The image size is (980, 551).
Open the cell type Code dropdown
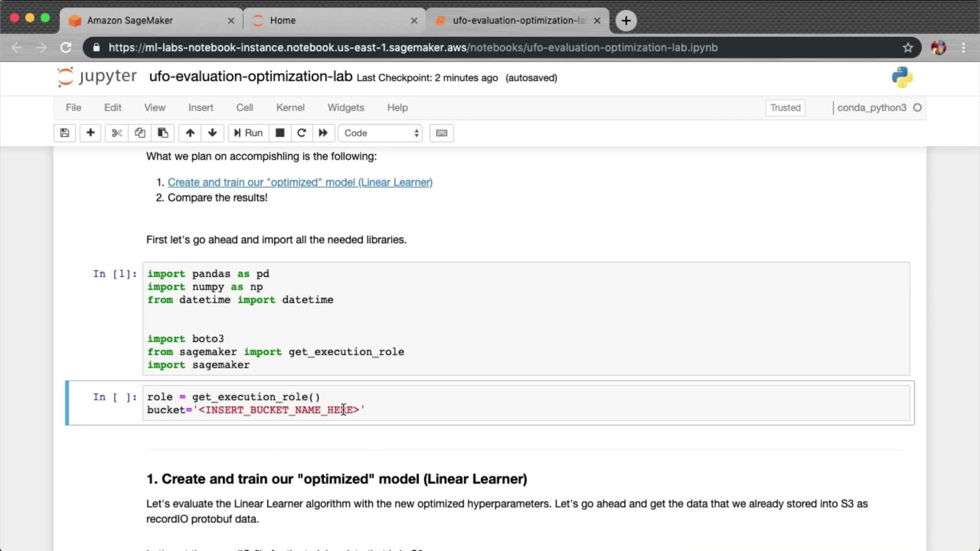coord(381,133)
